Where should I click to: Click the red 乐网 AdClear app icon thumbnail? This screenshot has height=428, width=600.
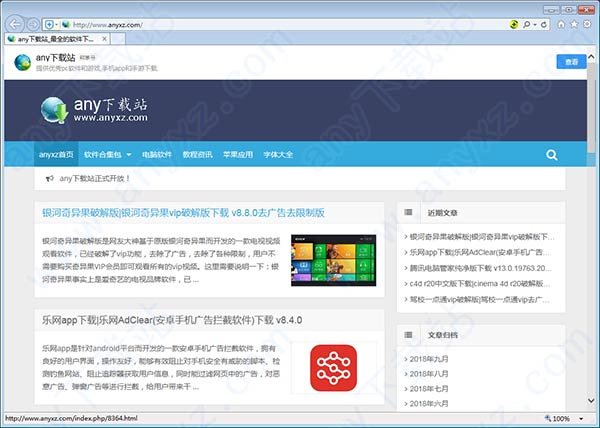(x=333, y=368)
